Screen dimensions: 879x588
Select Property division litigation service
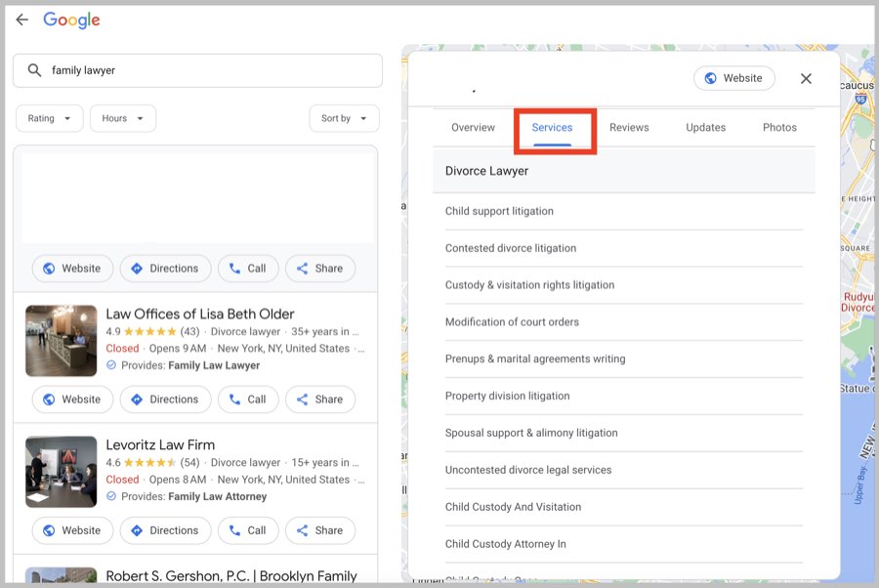(x=624, y=397)
